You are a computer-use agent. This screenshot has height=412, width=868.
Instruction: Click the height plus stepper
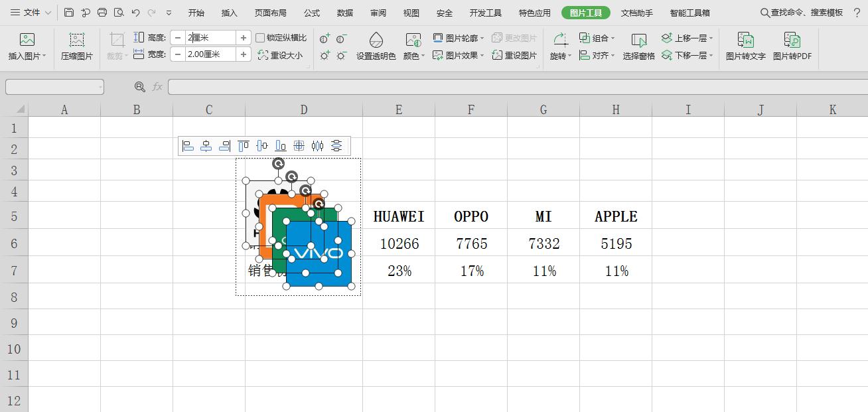point(244,38)
